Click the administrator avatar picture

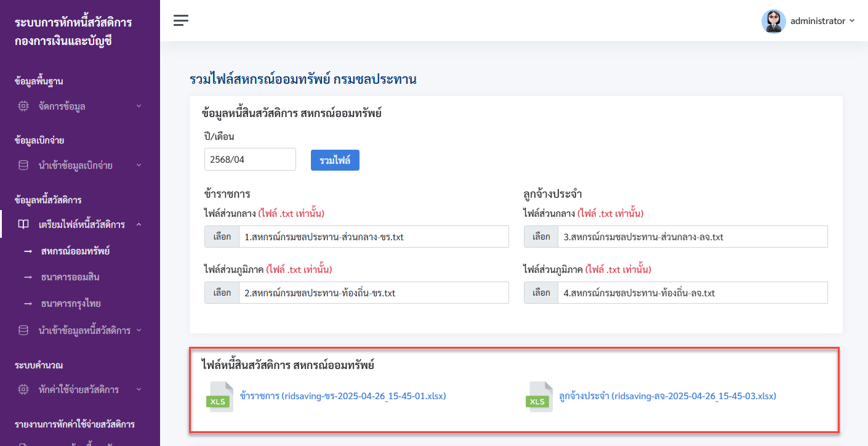[774, 21]
